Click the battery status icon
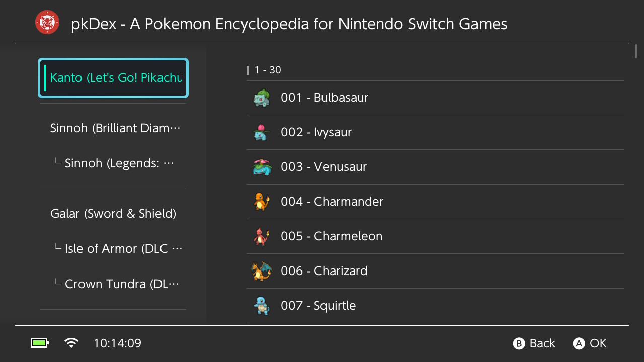The height and width of the screenshot is (362, 644). pos(40,343)
